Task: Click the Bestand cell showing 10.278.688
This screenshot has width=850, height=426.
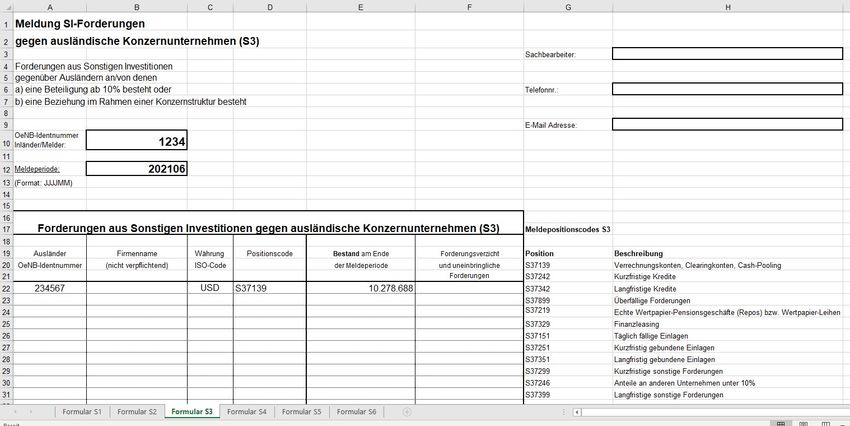Action: (360, 288)
